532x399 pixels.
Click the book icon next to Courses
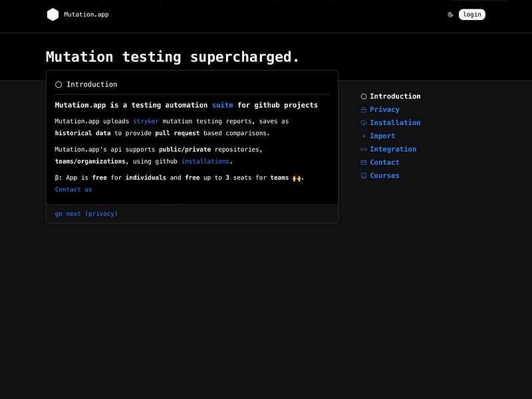click(364, 176)
